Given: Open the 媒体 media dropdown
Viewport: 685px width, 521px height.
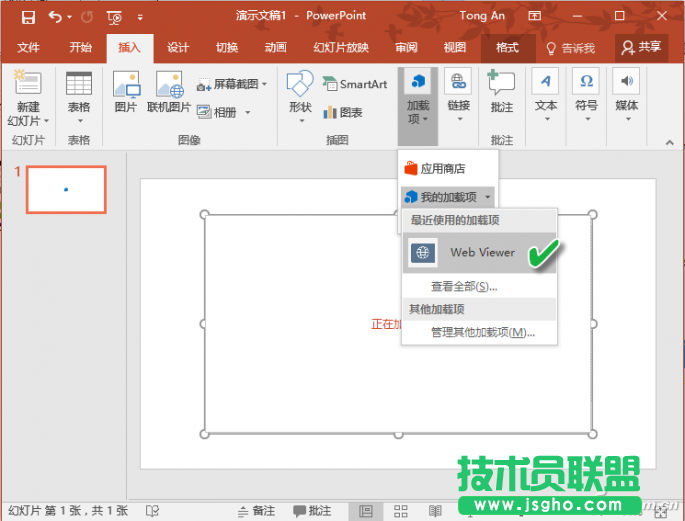Looking at the screenshot, I should click(627, 96).
